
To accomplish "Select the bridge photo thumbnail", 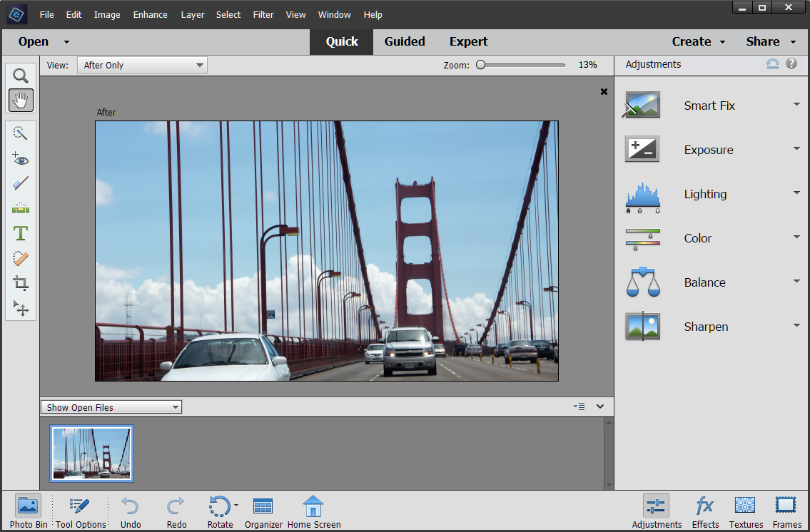I will [91, 454].
